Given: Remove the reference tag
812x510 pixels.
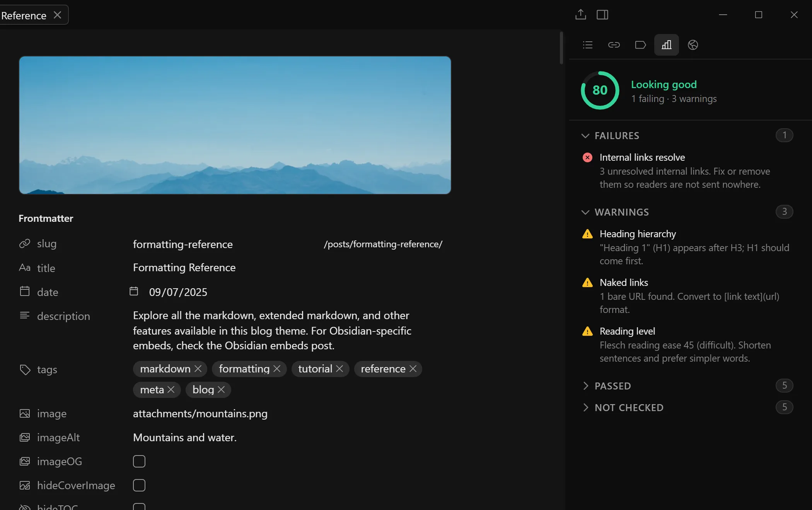Looking at the screenshot, I should pos(413,369).
